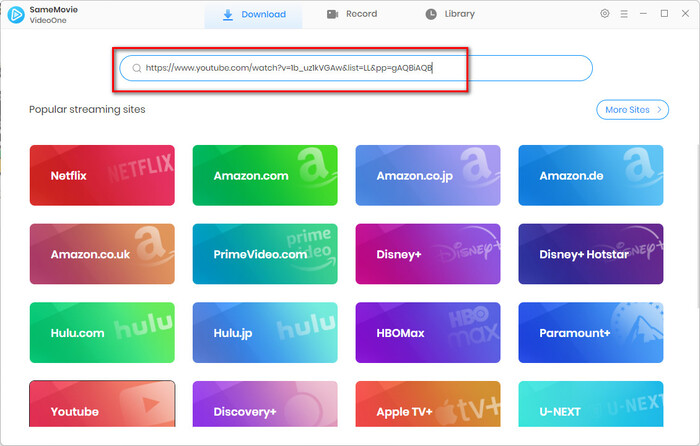Viewport: 700px width, 446px height.
Task: Select the Amazon.com tile
Action: tap(264, 175)
